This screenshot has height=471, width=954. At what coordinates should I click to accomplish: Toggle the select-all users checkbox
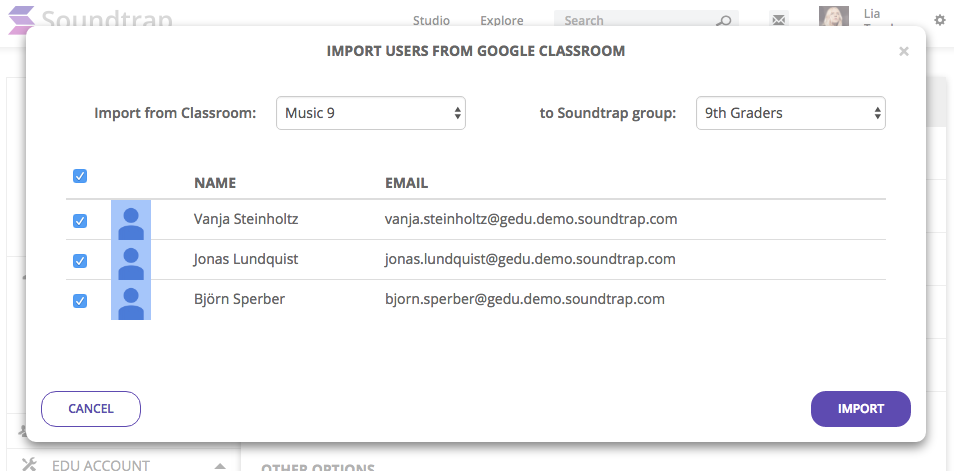pyautogui.click(x=80, y=176)
